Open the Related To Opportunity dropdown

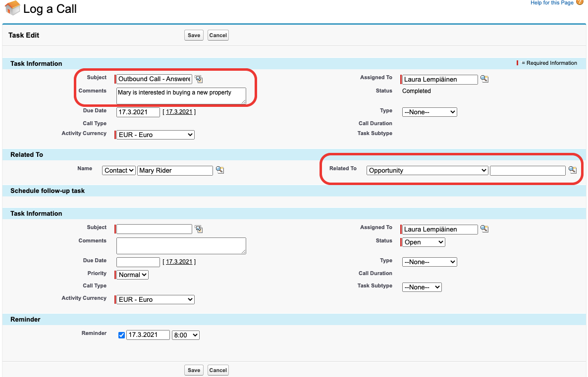[427, 170]
